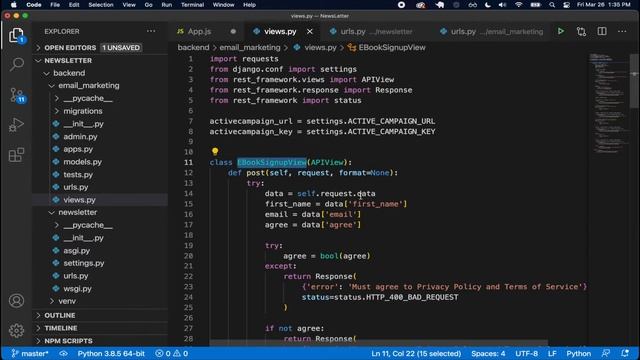Select Python 3.8.5 64-bit interpreter
The height and width of the screenshot is (360, 640).
[x=111, y=353]
